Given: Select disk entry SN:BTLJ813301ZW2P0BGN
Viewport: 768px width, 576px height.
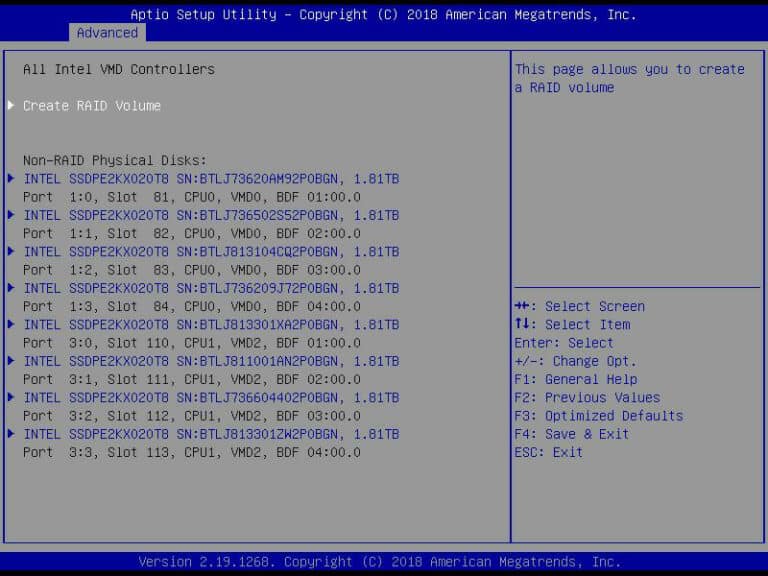Looking at the screenshot, I should tap(211, 434).
